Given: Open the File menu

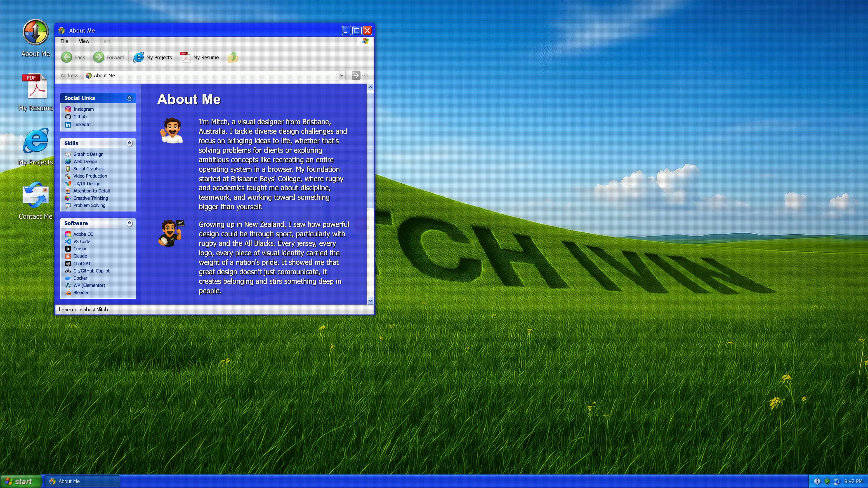Looking at the screenshot, I should pyautogui.click(x=64, y=41).
